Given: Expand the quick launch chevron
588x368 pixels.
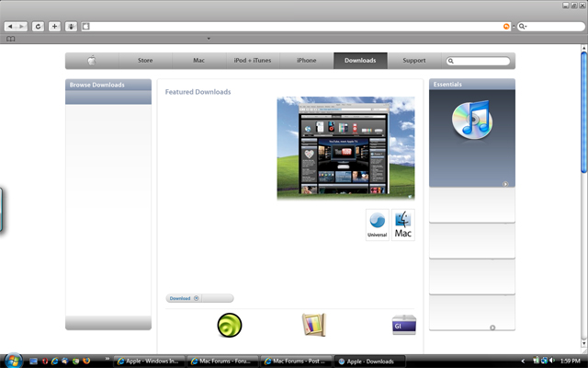Looking at the screenshot, I should point(107,359).
